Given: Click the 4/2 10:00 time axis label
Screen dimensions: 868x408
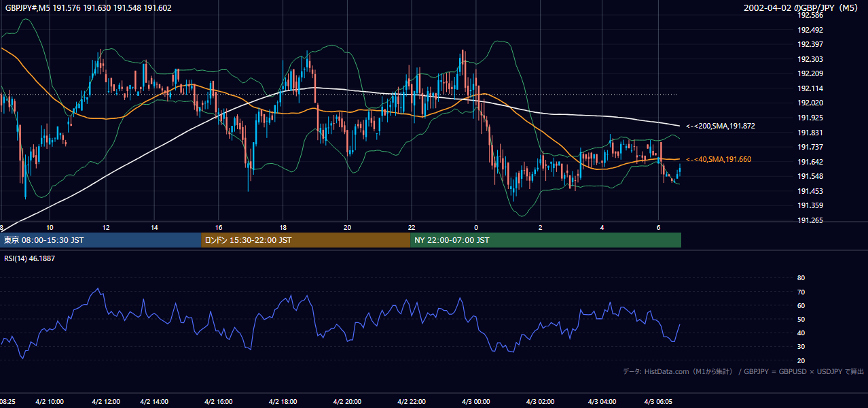Looking at the screenshot, I should pyautogui.click(x=49, y=402).
